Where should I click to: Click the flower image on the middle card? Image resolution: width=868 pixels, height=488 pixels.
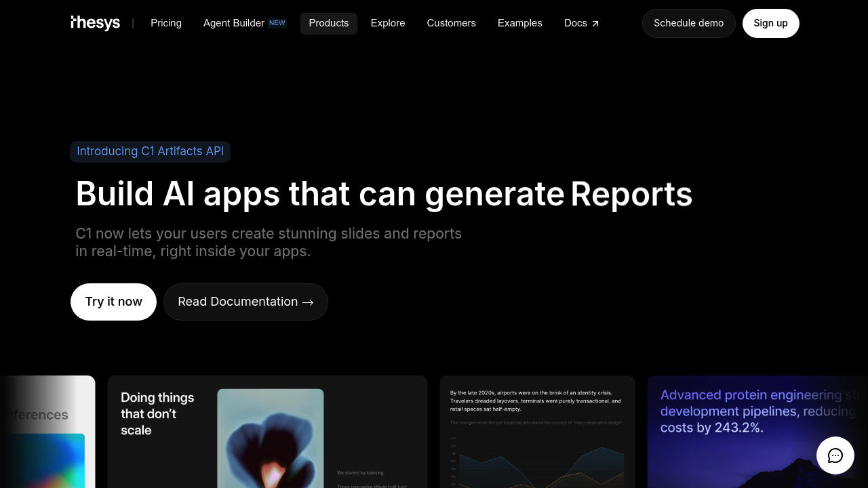(269, 441)
